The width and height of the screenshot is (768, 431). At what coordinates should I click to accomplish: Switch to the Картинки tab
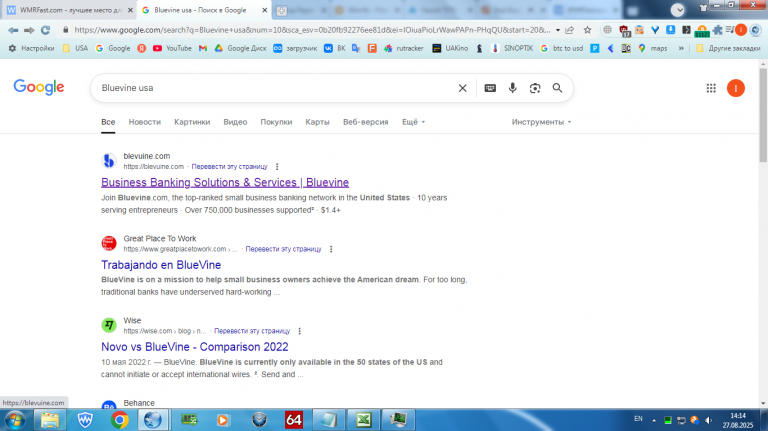coord(192,122)
